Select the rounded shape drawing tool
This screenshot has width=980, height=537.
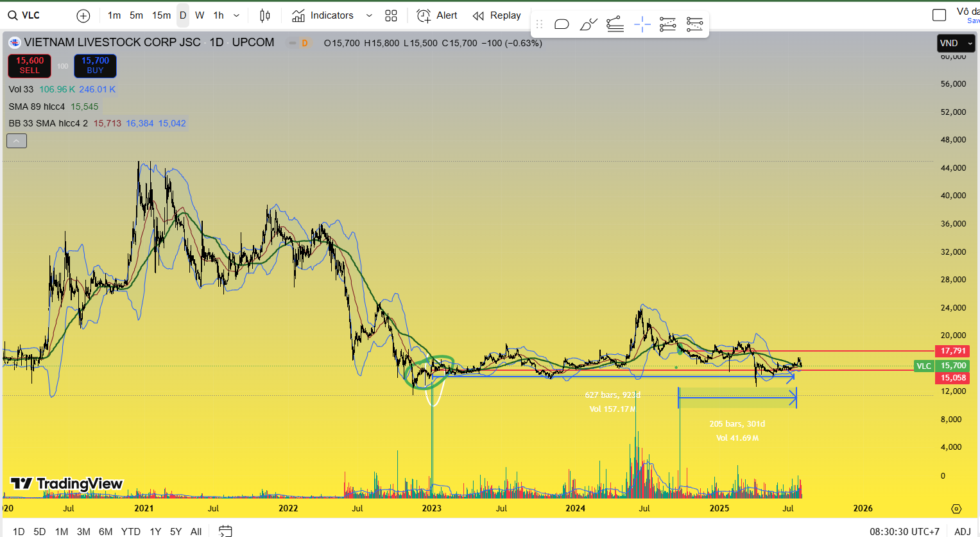click(x=562, y=24)
